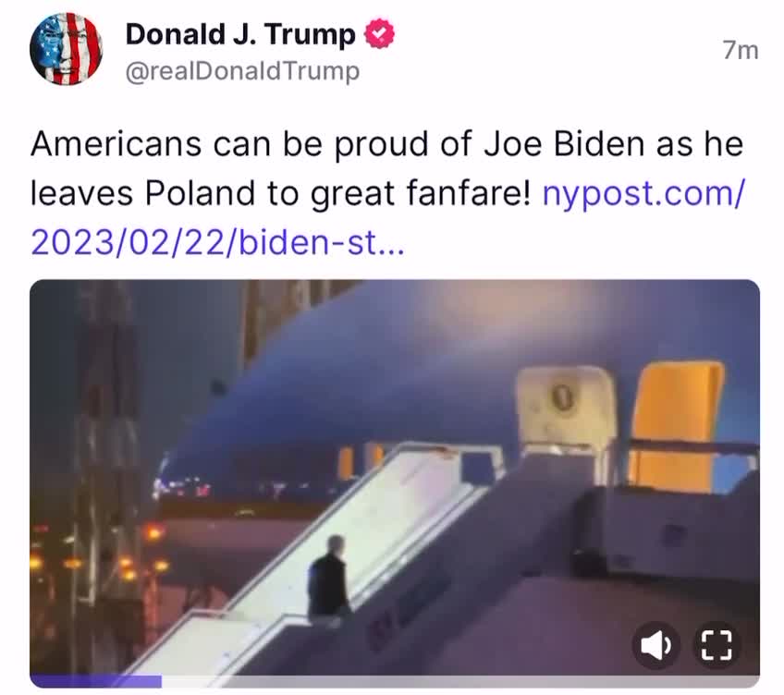784x695 pixels.
Task: Open the flag-painted profile avatar
Action: coord(66,49)
